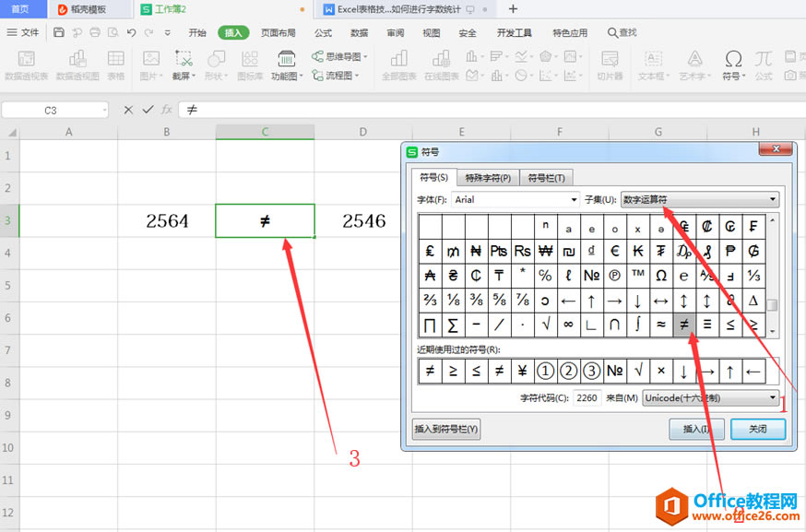The image size is (806, 532).
Task: Click the fx insert function icon
Action: [167, 110]
